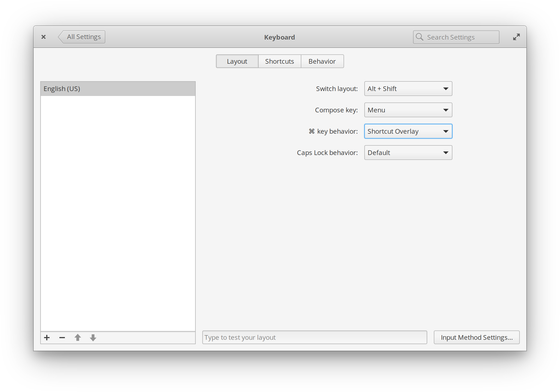
Task: Expand the Switch layout dropdown
Action: (x=407, y=88)
